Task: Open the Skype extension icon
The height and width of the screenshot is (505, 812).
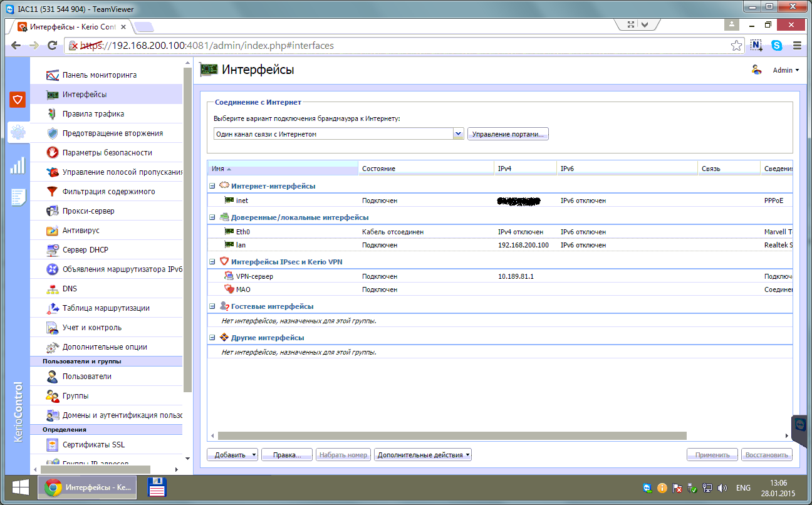Action: tap(777, 46)
